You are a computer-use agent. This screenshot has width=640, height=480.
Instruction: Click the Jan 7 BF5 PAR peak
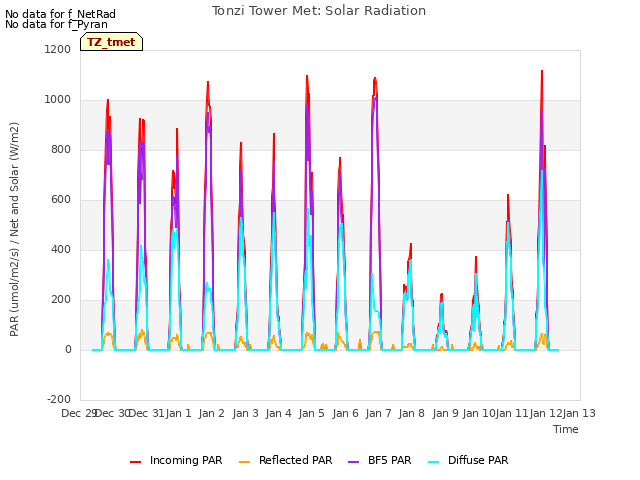(376, 98)
